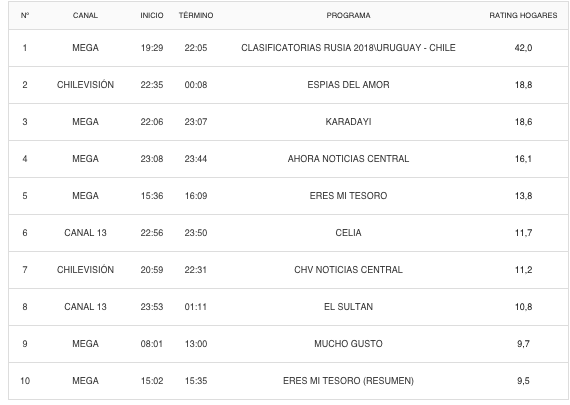The height and width of the screenshot is (405, 570).
Task: Select the CLASIFICATORIAS RUSIA 2018 program cell
Action: [x=348, y=48]
